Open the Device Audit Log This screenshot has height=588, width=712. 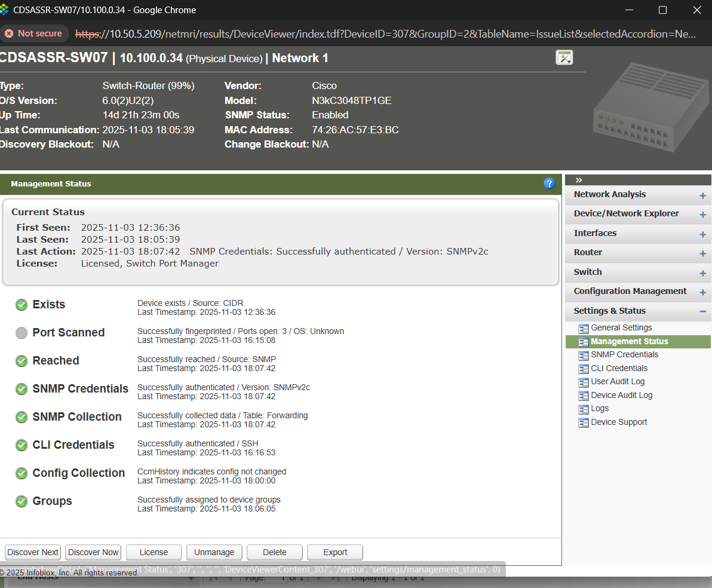[622, 396]
